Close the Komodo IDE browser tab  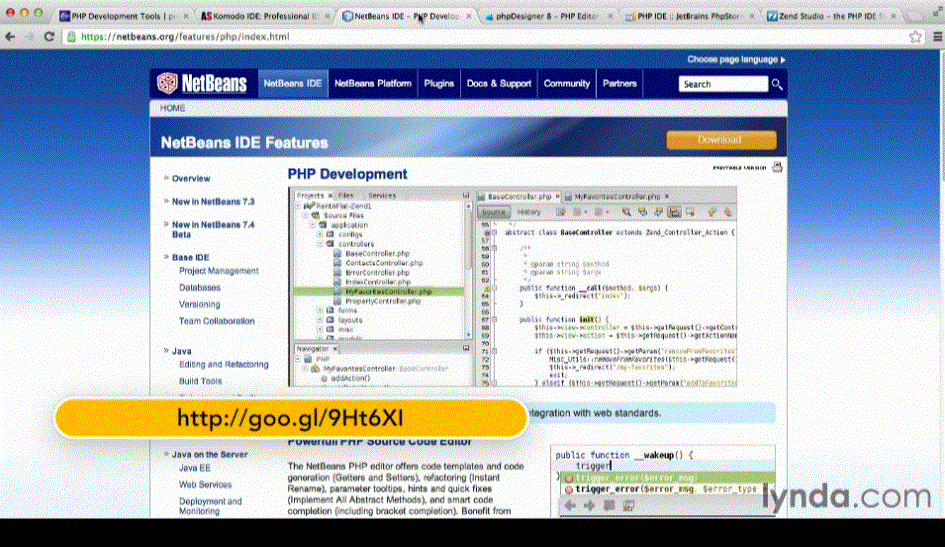click(x=327, y=16)
